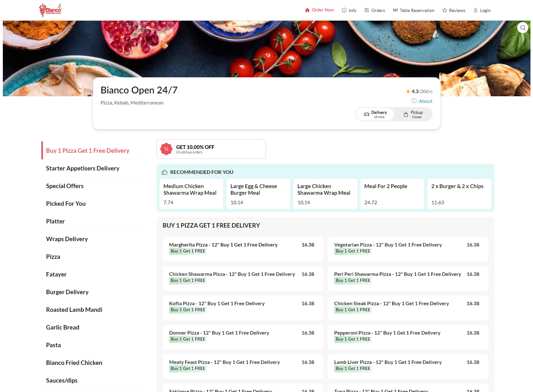
Task: Open Reviews in the top navigation
Action: [454, 10]
